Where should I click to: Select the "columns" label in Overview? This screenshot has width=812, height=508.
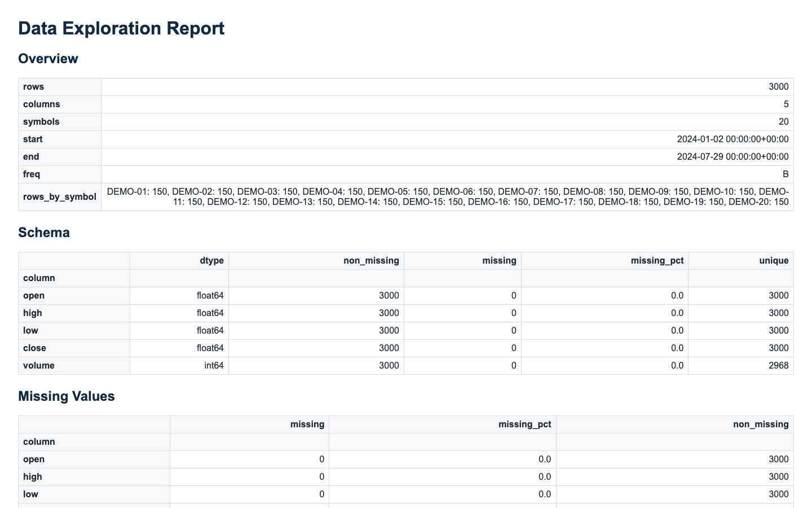41,104
